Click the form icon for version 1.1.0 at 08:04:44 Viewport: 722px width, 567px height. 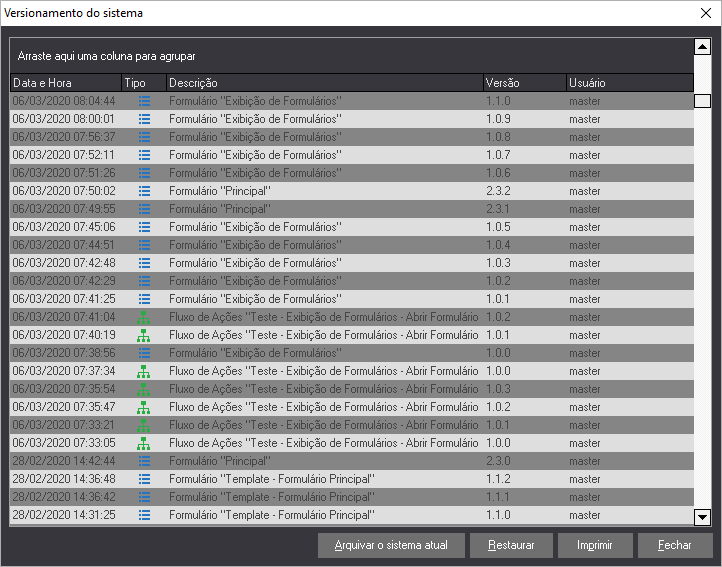click(x=144, y=101)
